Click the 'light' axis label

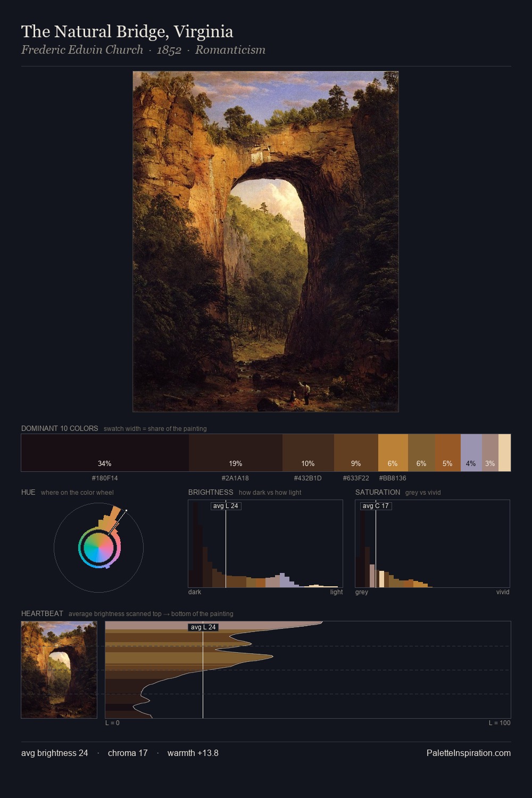click(x=336, y=592)
